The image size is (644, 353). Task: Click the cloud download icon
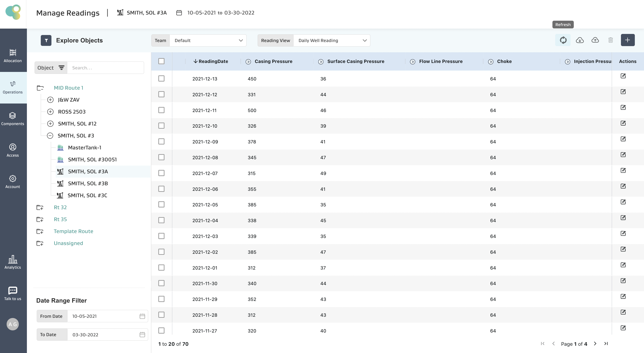(x=580, y=40)
